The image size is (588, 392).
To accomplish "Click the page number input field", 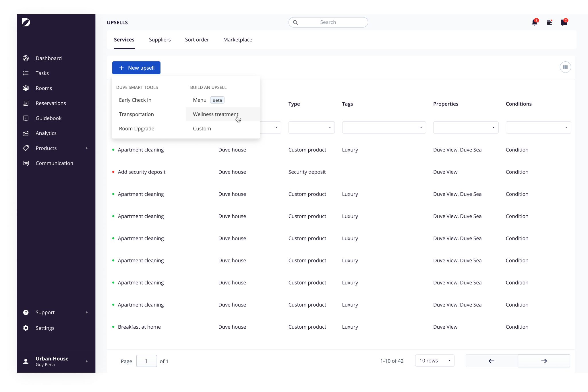I will pyautogui.click(x=146, y=361).
